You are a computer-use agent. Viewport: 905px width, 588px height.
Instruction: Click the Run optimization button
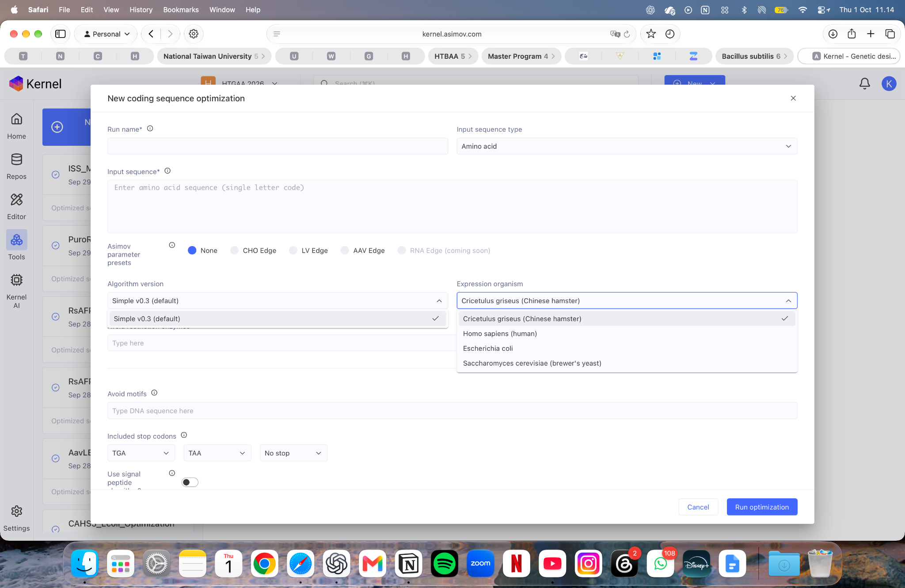tap(762, 507)
